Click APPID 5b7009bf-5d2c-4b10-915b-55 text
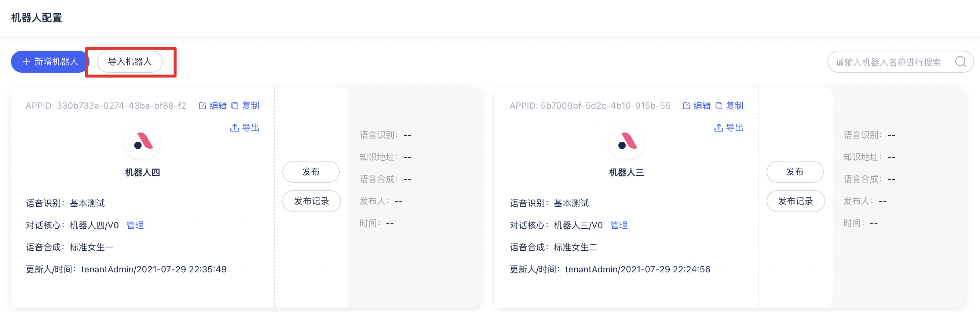The height and width of the screenshot is (312, 980). click(x=590, y=105)
